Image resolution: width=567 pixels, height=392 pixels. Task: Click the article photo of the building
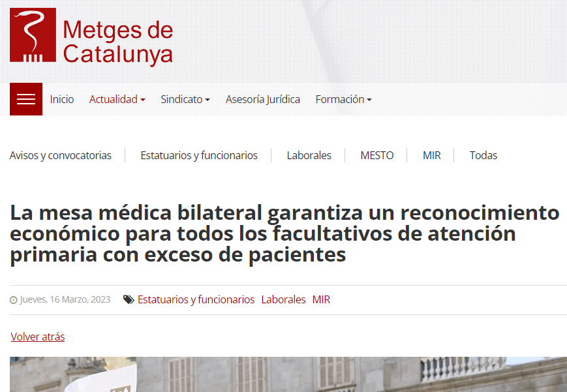pos(287,374)
